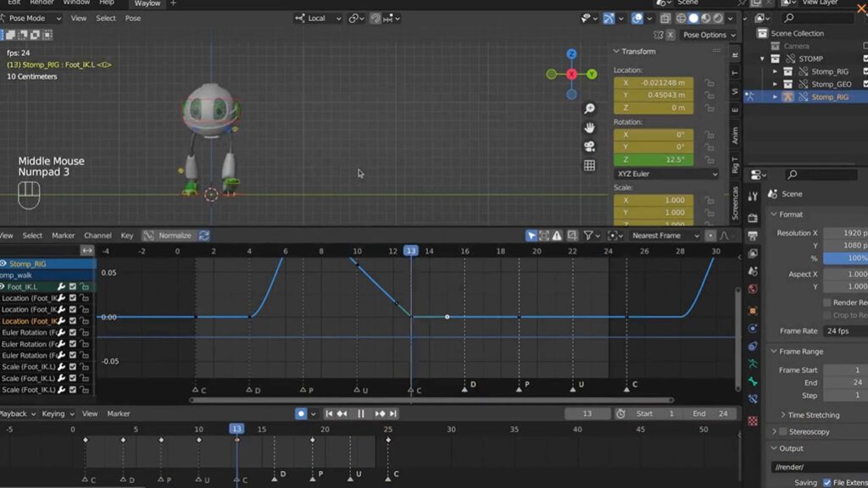Toggle lock on Foot_IK.L channel

(84, 286)
